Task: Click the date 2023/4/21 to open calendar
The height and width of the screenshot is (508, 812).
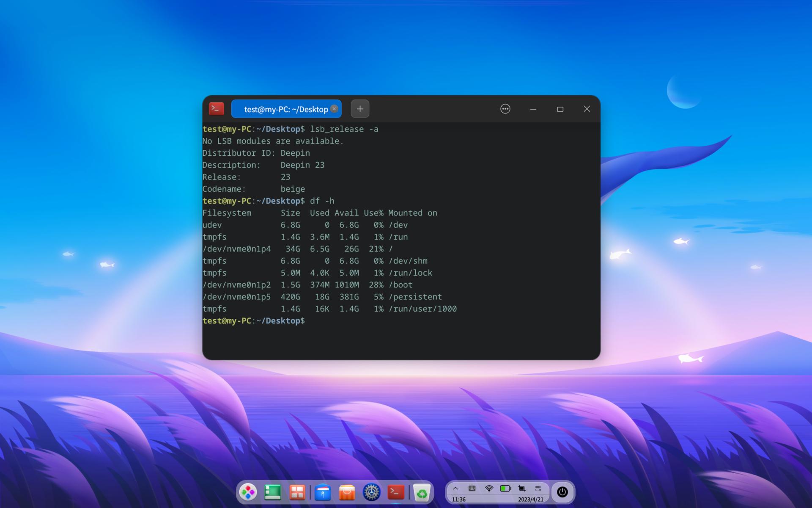Action: click(x=532, y=499)
